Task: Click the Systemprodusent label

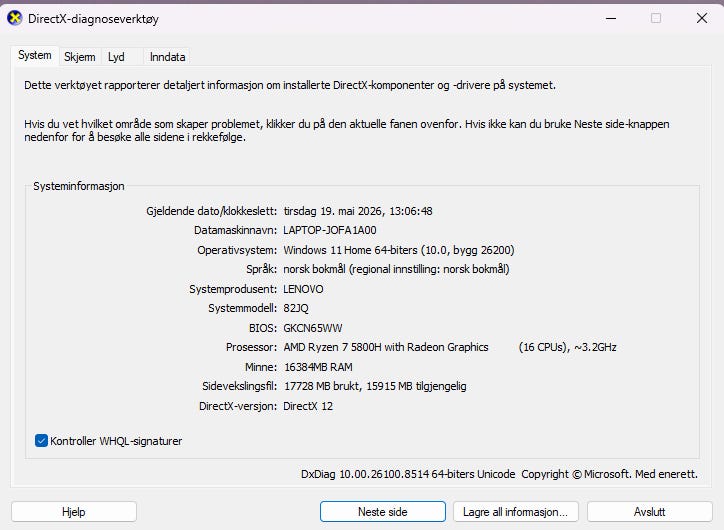Action: (x=233, y=289)
